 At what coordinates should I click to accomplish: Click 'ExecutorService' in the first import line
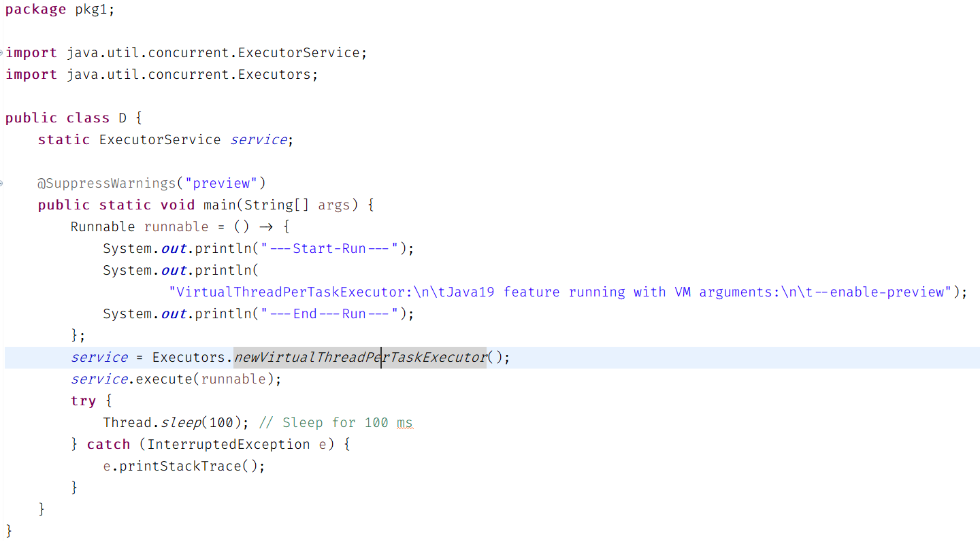click(x=299, y=53)
